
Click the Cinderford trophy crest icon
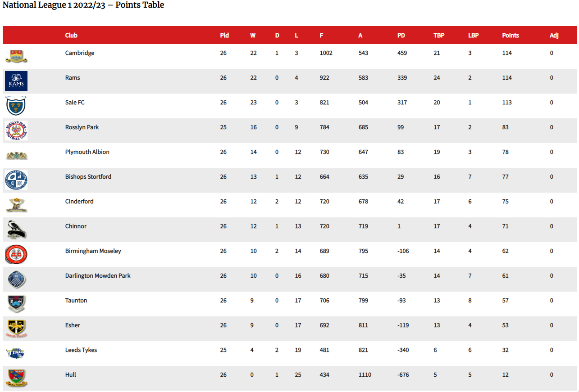16,205
